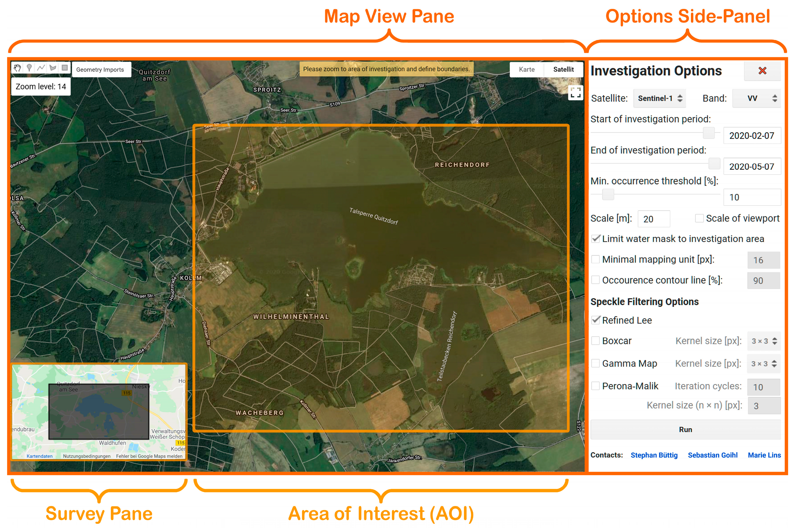795x532 pixels.
Task: Switch map view to Karte
Action: point(527,69)
